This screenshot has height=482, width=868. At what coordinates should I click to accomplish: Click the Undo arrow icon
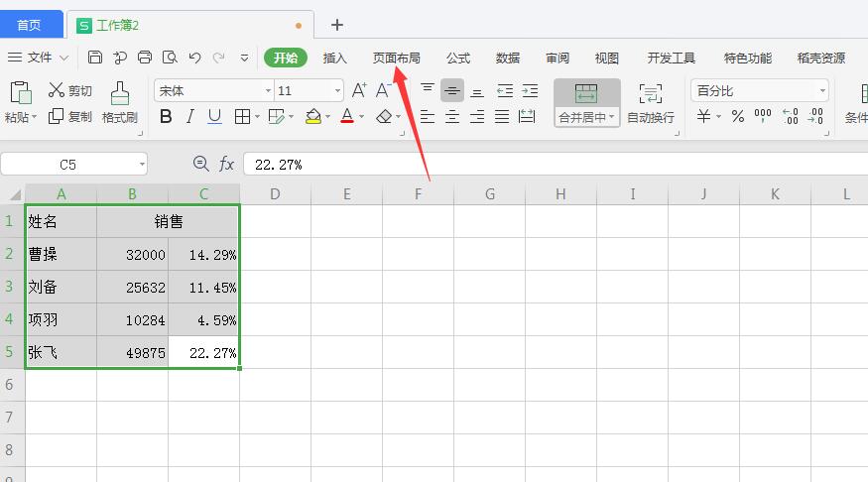click(194, 57)
